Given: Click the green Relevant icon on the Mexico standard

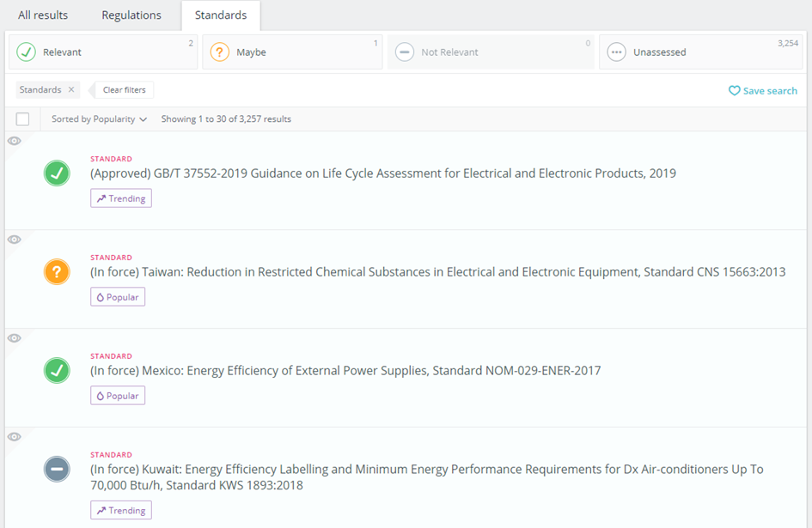Looking at the screenshot, I should [57, 370].
